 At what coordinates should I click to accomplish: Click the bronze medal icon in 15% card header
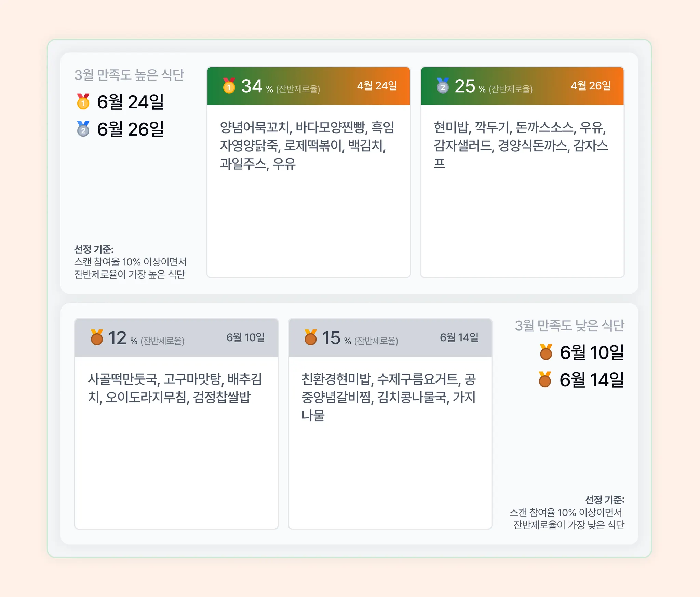(310, 337)
